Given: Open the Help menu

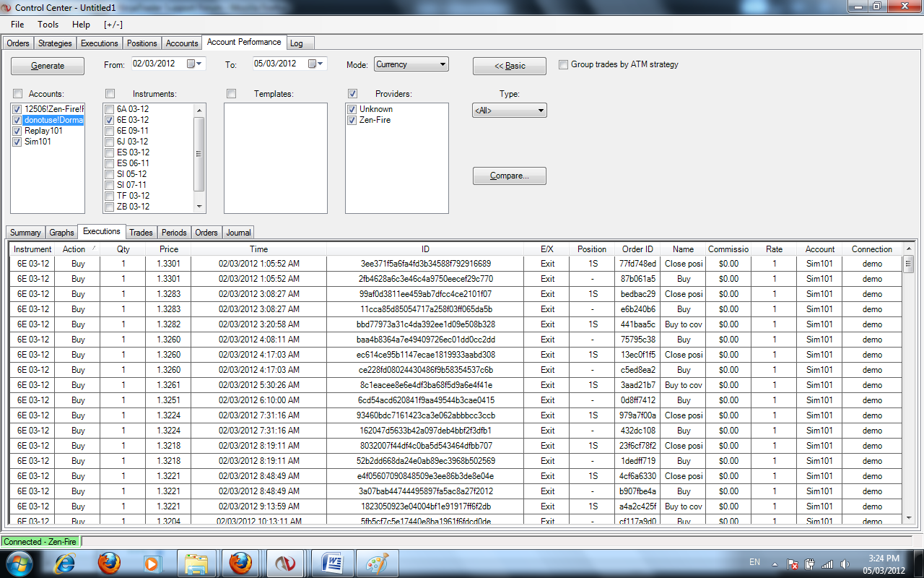Looking at the screenshot, I should 81,25.
